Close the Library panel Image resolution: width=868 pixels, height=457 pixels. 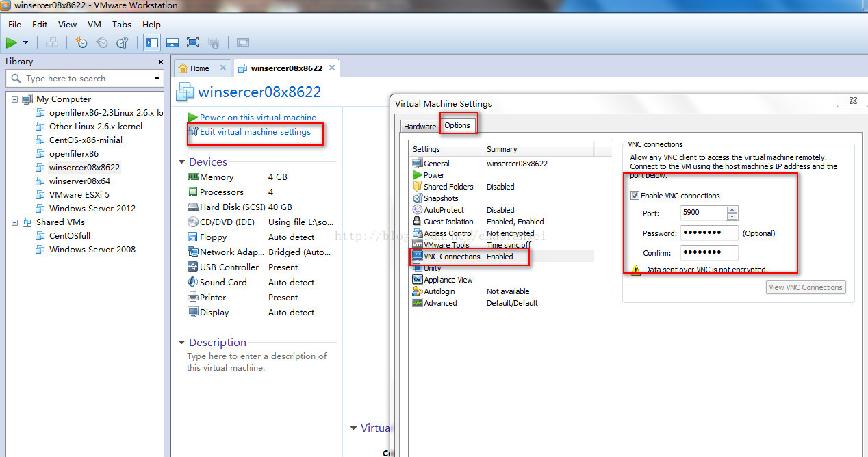[x=160, y=62]
